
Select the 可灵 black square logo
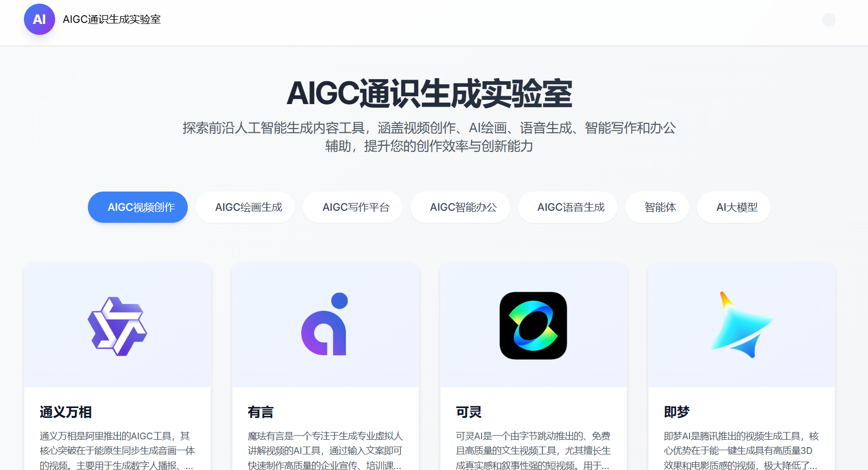(533, 326)
